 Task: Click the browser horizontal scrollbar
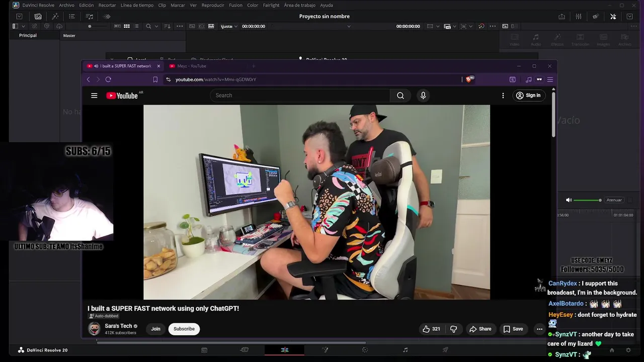click(x=231, y=342)
